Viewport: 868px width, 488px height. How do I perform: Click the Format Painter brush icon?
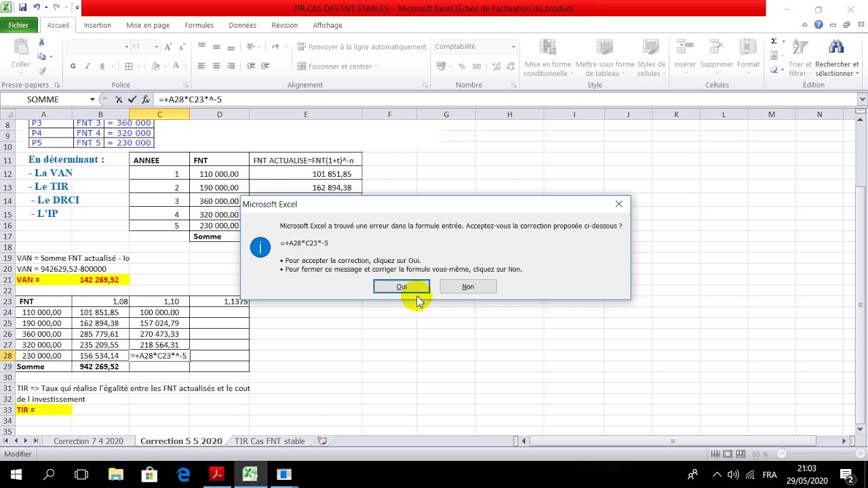(x=41, y=70)
